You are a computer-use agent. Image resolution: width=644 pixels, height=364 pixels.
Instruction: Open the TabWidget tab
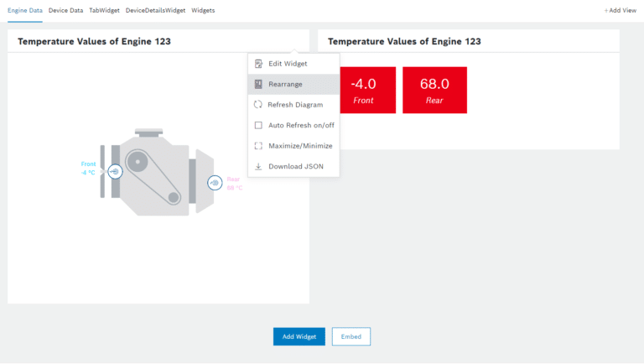[x=104, y=11]
